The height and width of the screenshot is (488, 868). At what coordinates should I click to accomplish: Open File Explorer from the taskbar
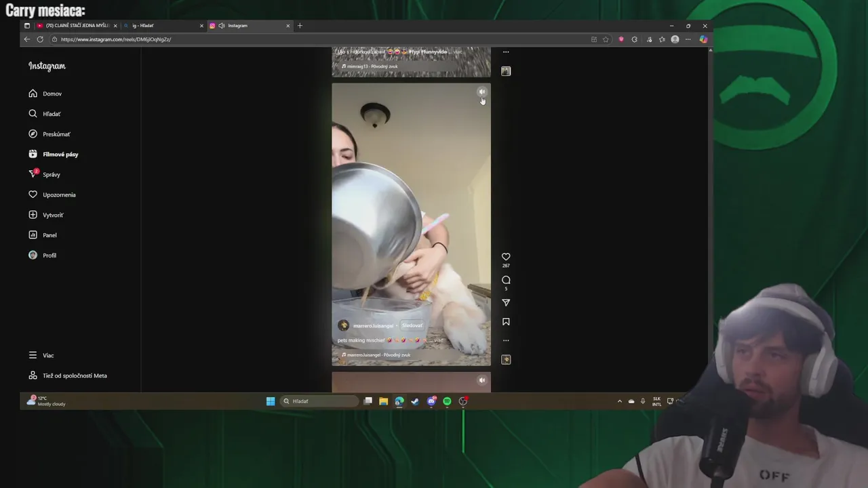(383, 401)
